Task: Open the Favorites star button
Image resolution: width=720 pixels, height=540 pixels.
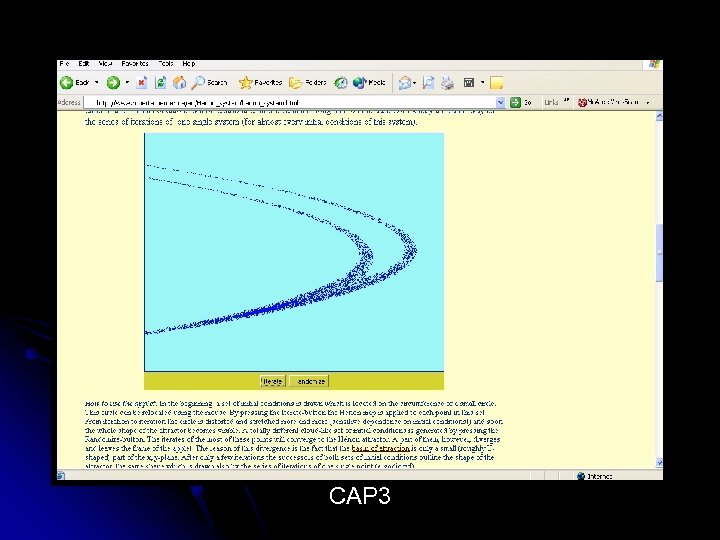Action: (260, 83)
